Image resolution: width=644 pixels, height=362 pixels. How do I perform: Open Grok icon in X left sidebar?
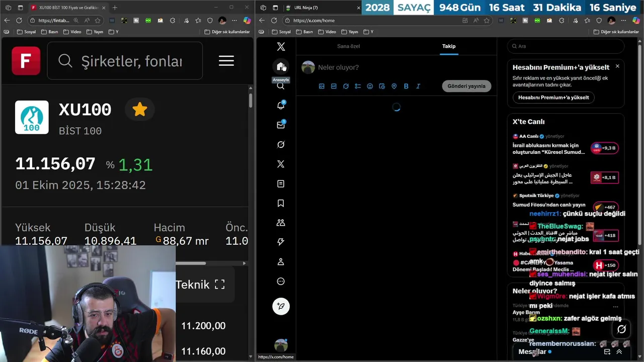(x=281, y=144)
